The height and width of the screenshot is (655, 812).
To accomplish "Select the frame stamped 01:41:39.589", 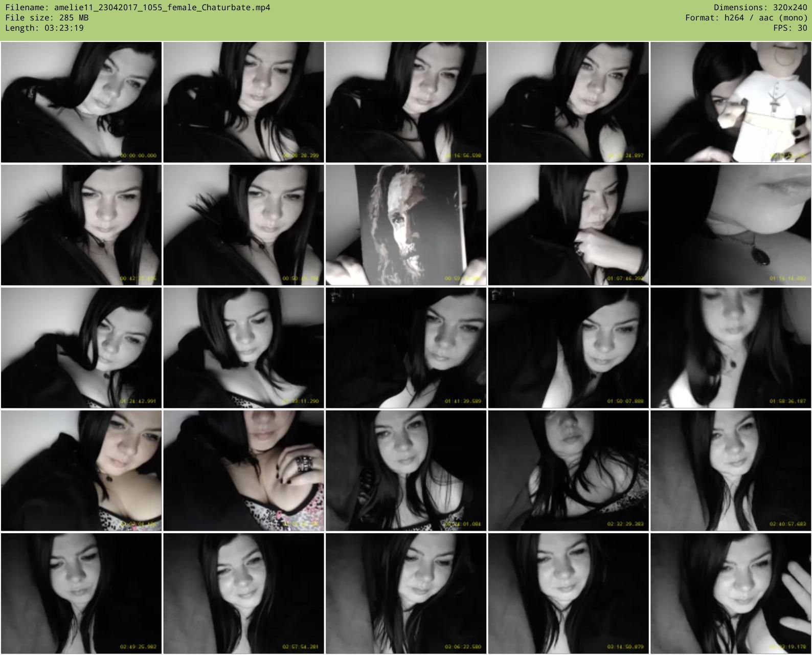I will [x=406, y=348].
